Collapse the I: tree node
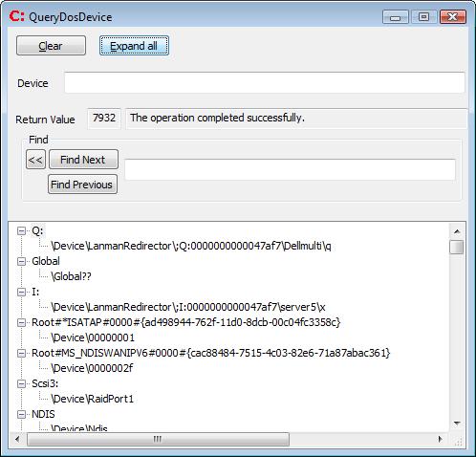The image size is (476, 457). click(21, 292)
